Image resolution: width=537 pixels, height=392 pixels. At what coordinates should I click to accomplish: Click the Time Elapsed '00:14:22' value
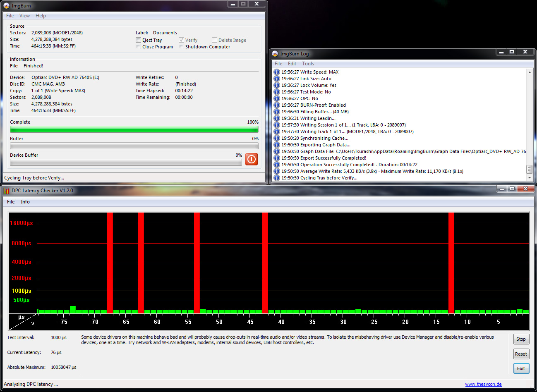pos(184,91)
